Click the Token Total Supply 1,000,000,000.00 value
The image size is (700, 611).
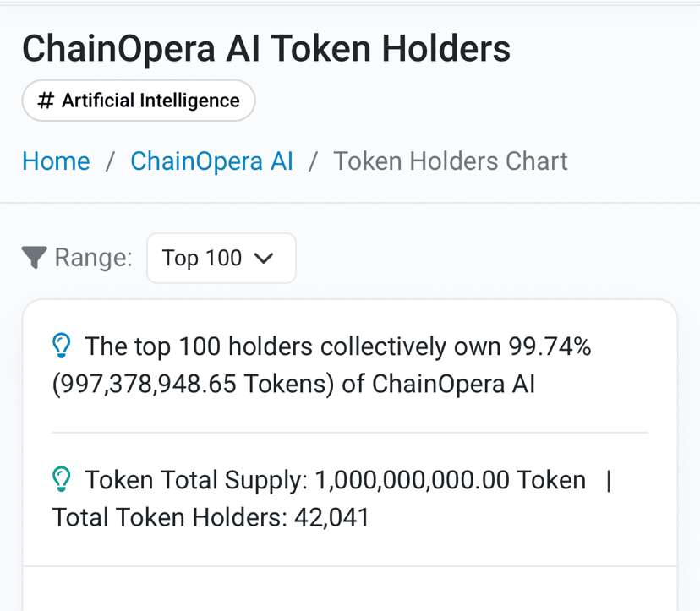pos(412,480)
